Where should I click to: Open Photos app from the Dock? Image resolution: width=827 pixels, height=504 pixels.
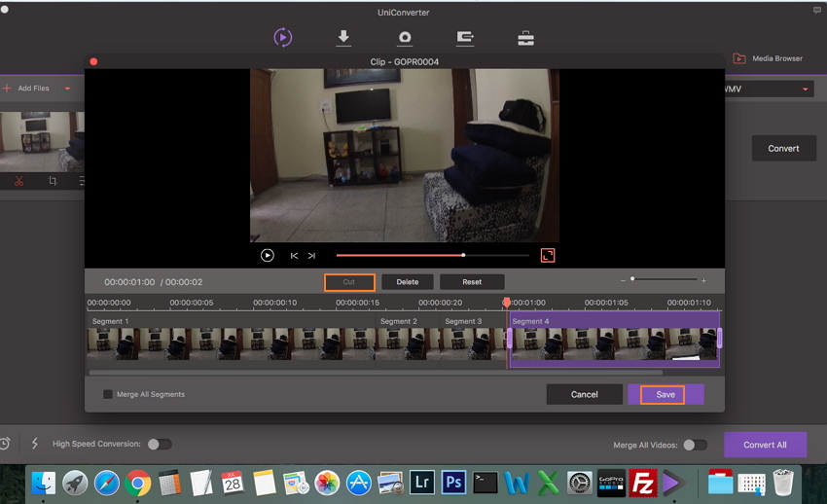[327, 483]
